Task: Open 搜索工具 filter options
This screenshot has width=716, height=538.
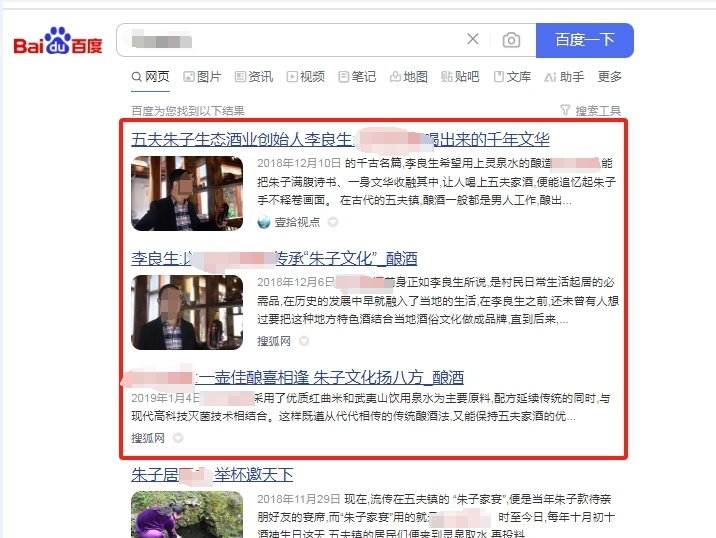Action: pos(591,111)
